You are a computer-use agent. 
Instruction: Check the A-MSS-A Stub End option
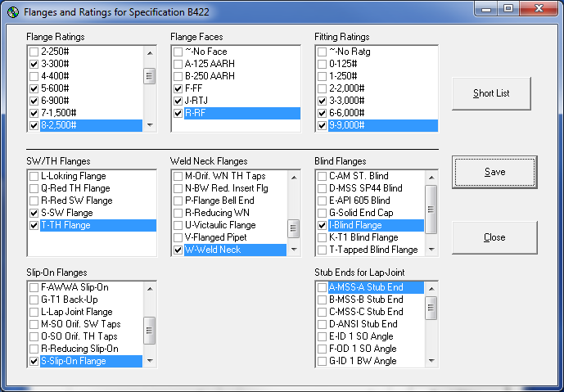click(x=322, y=287)
